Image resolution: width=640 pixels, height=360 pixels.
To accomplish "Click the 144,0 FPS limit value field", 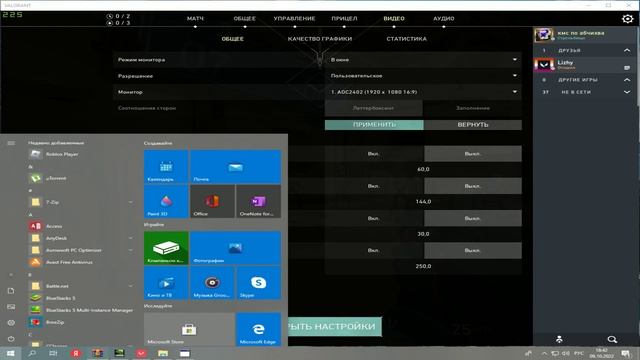I will pos(423,202).
